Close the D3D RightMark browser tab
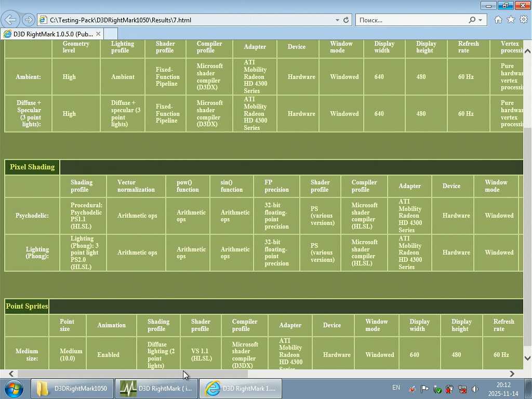 click(x=98, y=34)
